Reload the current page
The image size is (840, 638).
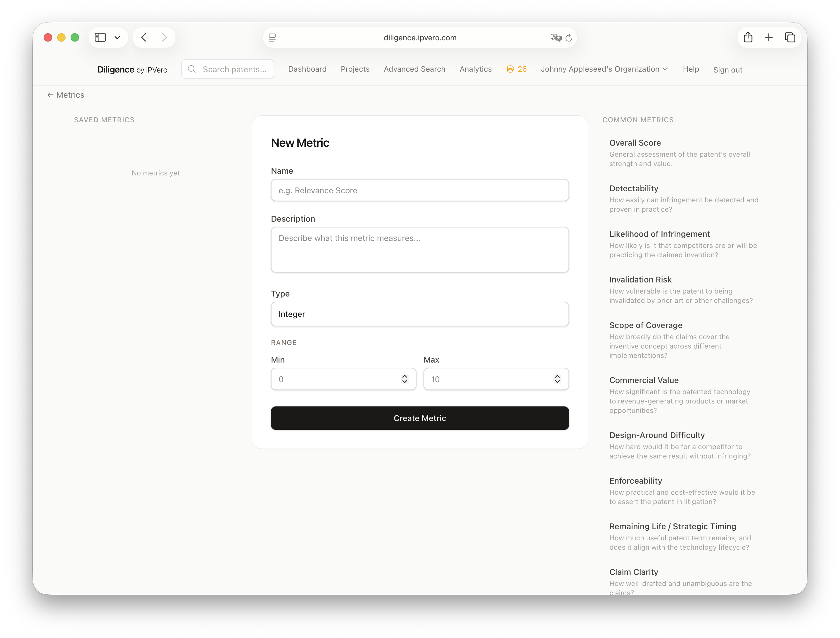(x=568, y=37)
